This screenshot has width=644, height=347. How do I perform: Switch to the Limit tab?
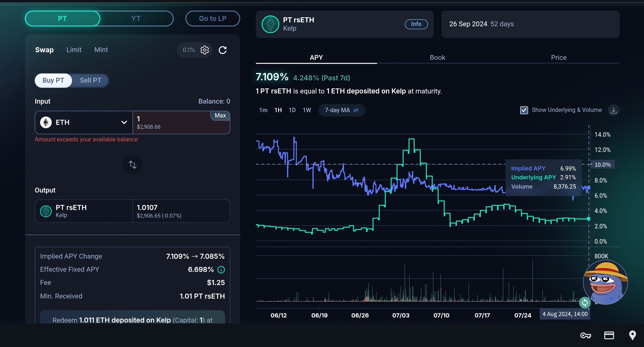(x=74, y=50)
